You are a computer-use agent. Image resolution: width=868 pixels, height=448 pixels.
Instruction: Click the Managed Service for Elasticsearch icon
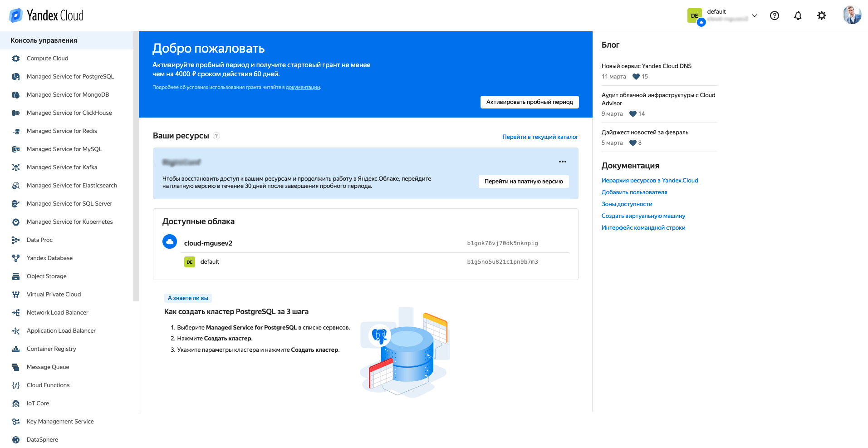16,186
